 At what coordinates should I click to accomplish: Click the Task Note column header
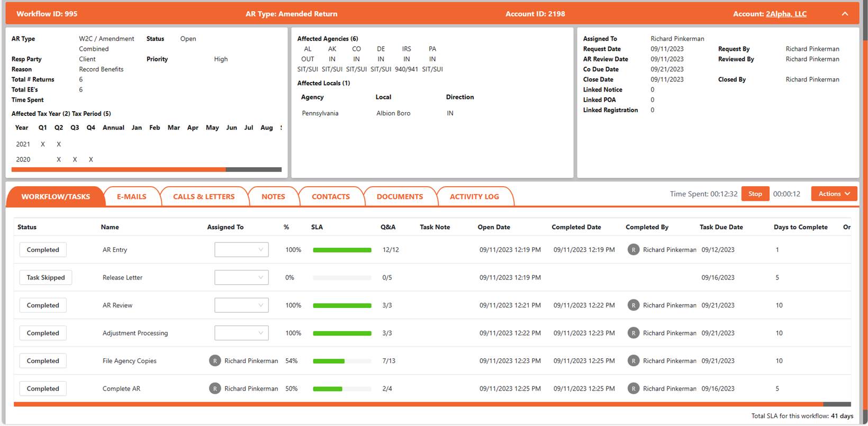pos(435,227)
